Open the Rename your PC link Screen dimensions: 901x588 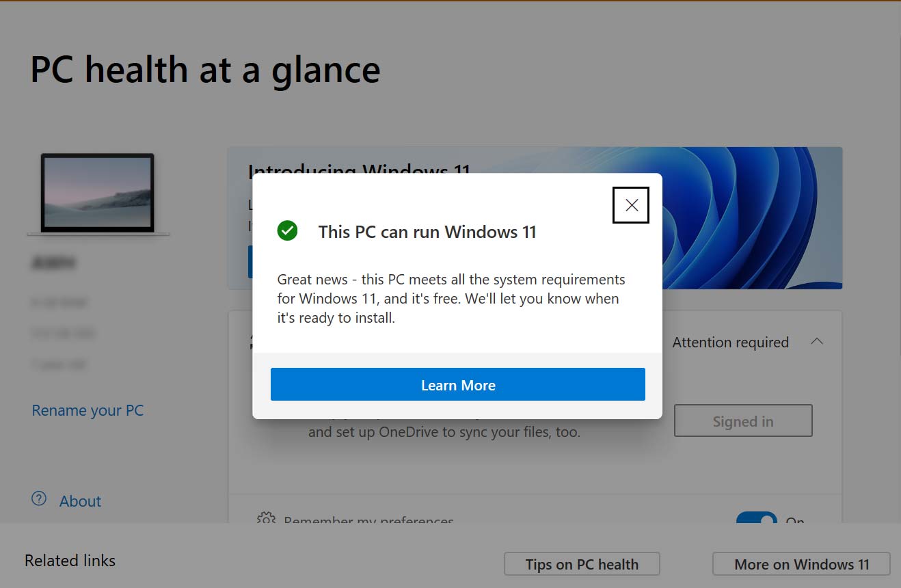88,410
